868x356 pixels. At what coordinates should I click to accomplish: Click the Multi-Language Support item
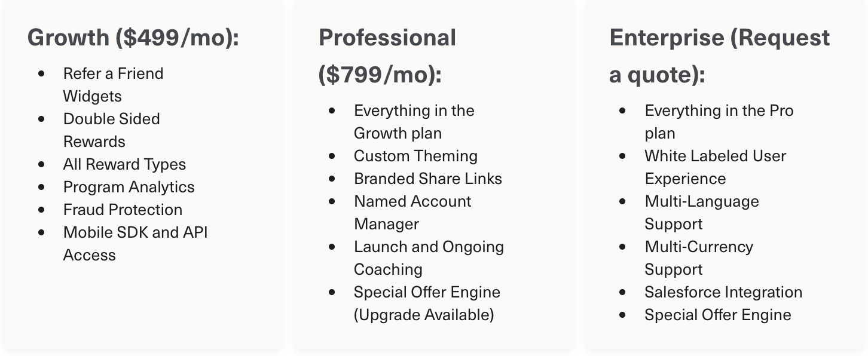point(702,213)
